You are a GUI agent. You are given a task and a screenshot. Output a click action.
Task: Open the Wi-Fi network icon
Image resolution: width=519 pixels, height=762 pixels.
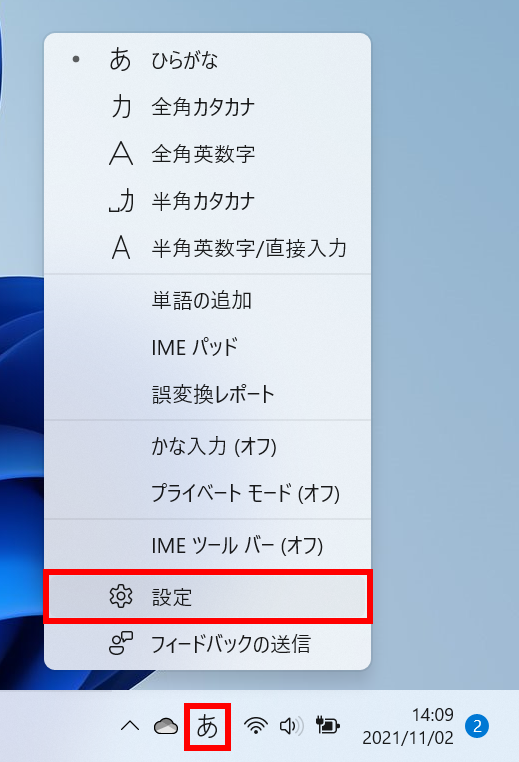point(256,726)
